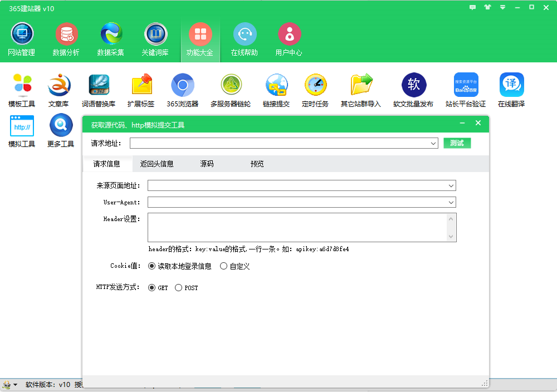Viewport: 557px width, 392px height.
Task: Choose GET send method
Action: tap(158, 288)
